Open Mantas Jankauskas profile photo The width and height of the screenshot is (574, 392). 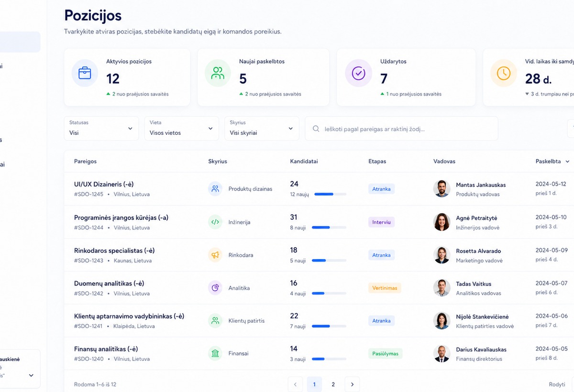click(x=442, y=189)
